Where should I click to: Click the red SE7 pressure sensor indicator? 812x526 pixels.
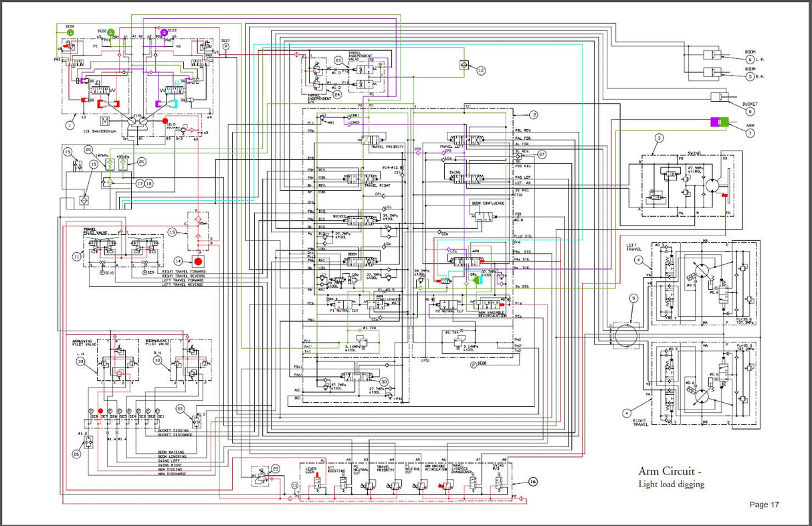[101, 411]
